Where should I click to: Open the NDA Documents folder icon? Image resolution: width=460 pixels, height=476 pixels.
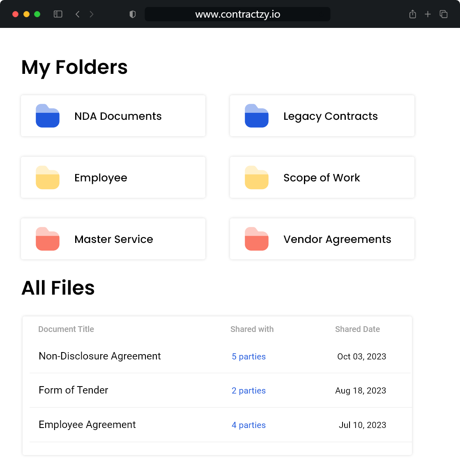click(48, 116)
